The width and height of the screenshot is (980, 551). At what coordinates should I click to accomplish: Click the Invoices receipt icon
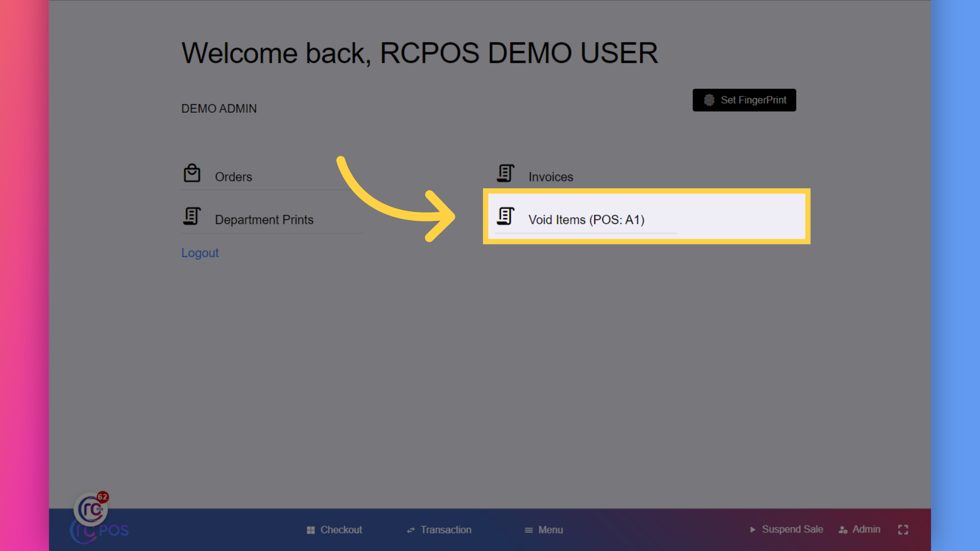(x=506, y=173)
